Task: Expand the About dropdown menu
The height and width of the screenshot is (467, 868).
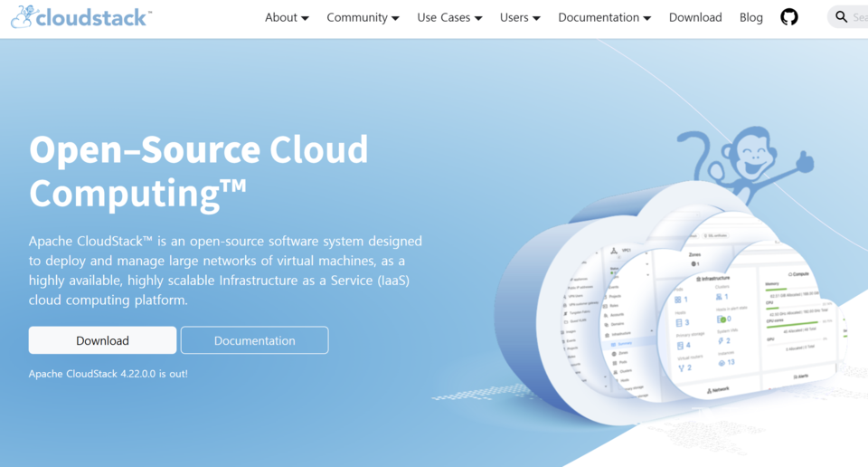Action: [287, 17]
